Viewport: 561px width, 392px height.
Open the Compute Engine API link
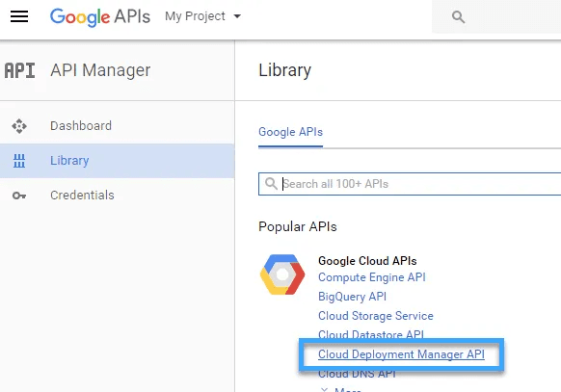click(x=372, y=277)
